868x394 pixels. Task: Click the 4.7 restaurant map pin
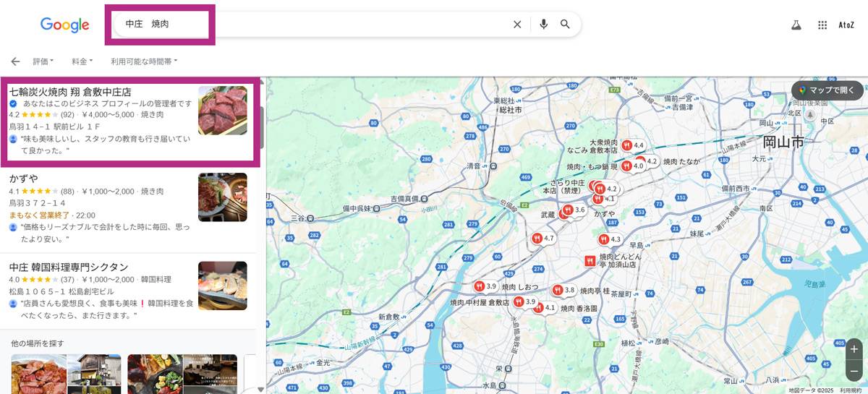point(542,238)
